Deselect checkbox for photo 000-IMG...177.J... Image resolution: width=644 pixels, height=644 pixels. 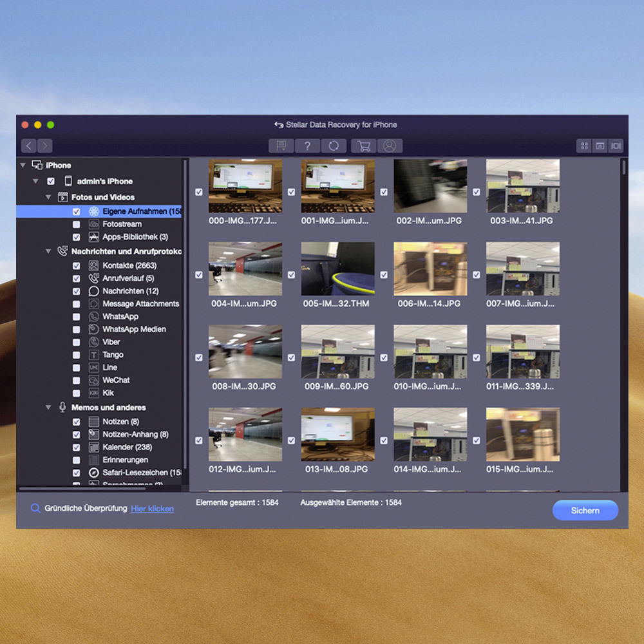[199, 192]
